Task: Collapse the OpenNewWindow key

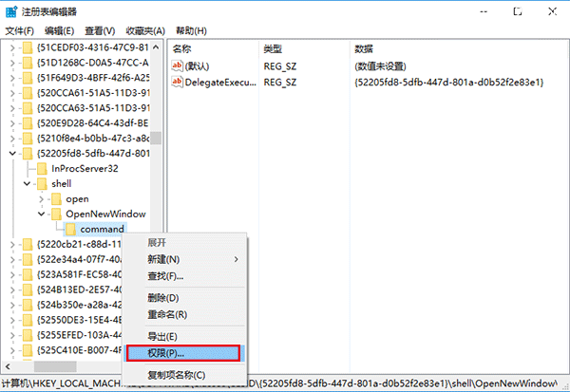Action: [x=41, y=214]
